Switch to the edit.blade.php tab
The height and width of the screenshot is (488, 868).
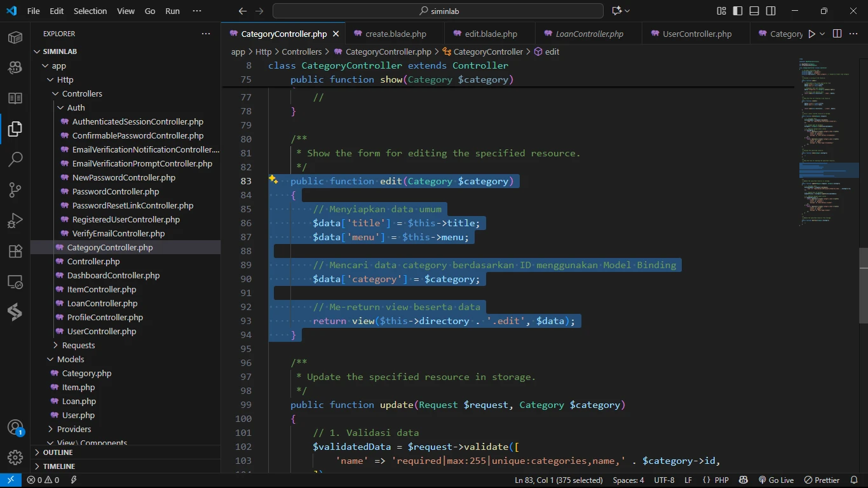[x=491, y=34]
